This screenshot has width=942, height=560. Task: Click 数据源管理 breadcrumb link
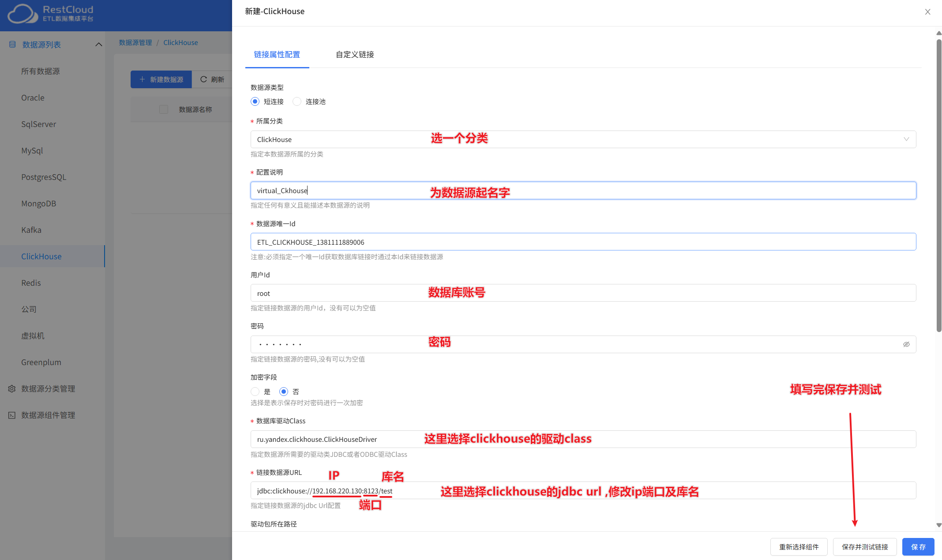135,42
